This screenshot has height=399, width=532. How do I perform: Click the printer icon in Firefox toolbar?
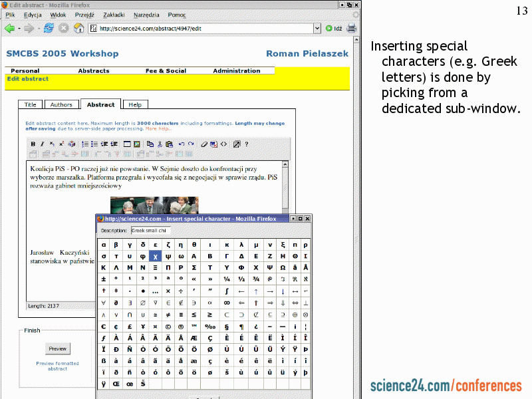[352, 28]
